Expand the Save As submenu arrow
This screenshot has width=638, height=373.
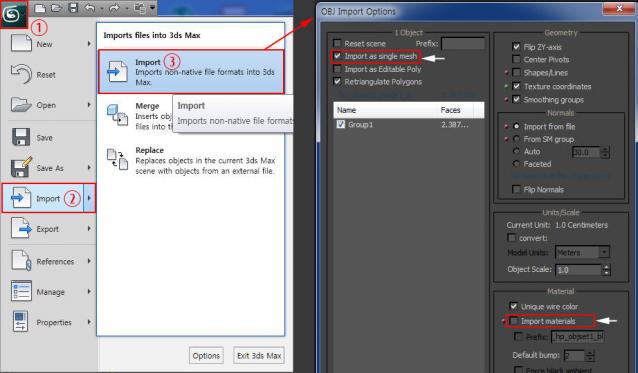pyautogui.click(x=89, y=167)
